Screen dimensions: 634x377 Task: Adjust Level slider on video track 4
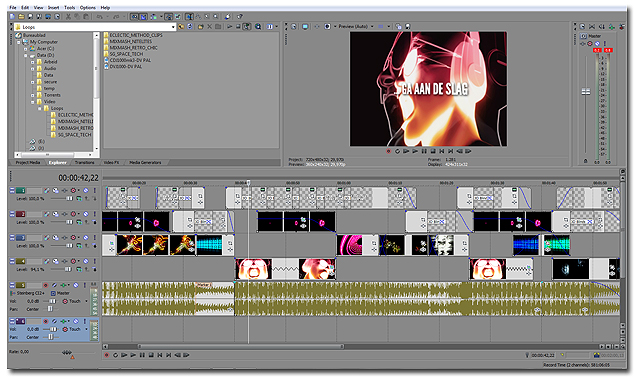[68, 269]
